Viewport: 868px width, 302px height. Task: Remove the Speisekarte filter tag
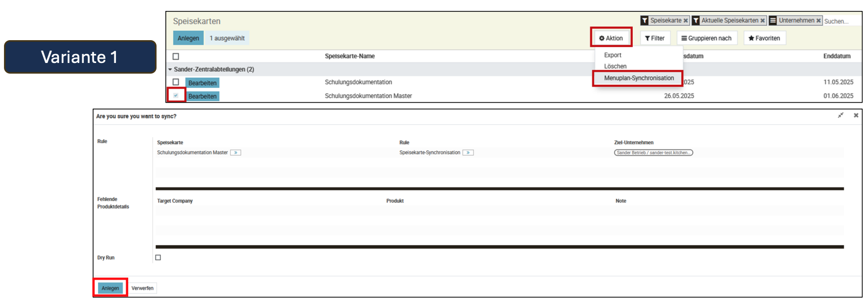[685, 21]
